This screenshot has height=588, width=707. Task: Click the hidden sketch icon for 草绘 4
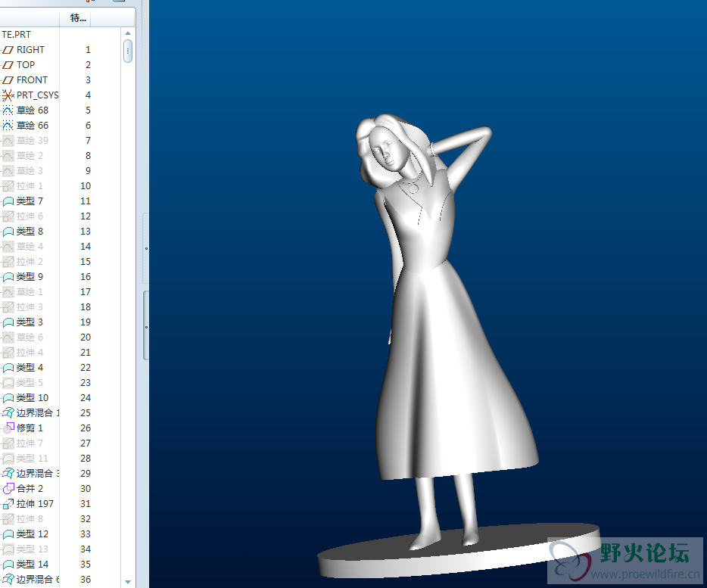8,247
